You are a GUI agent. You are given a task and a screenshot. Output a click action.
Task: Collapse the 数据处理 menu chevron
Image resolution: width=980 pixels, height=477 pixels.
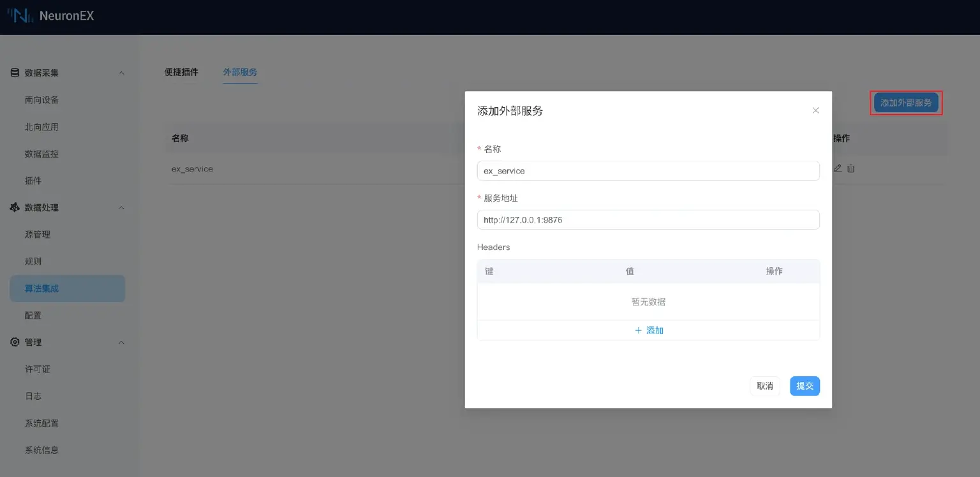pos(121,207)
